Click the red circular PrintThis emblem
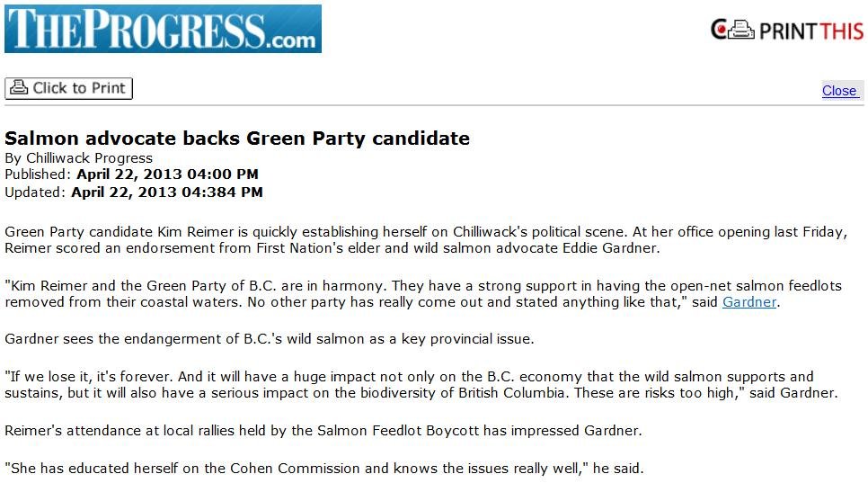The width and height of the screenshot is (868, 483). (719, 30)
